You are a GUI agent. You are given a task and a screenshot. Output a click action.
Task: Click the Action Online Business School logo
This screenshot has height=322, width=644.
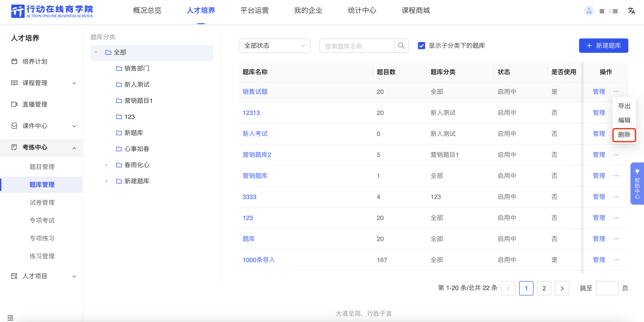click(52, 11)
